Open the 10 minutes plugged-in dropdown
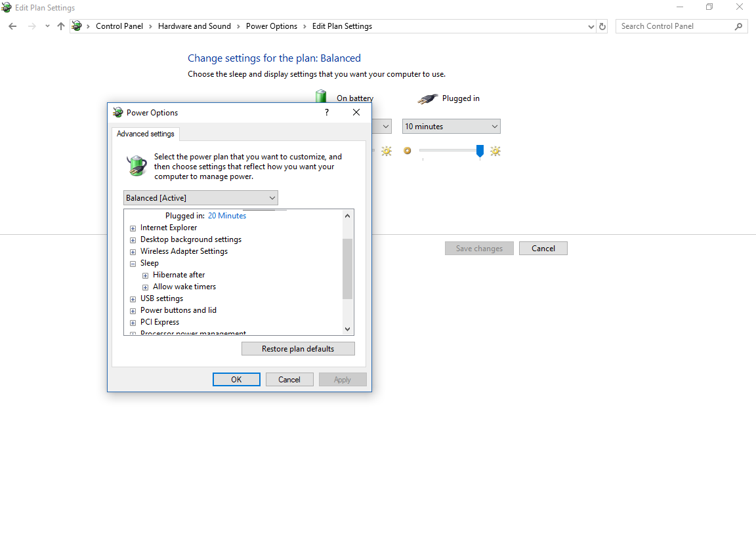The image size is (756, 547). point(451,127)
